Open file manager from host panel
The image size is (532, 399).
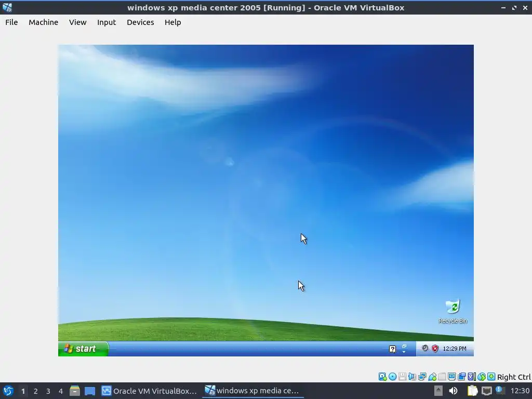click(x=75, y=391)
